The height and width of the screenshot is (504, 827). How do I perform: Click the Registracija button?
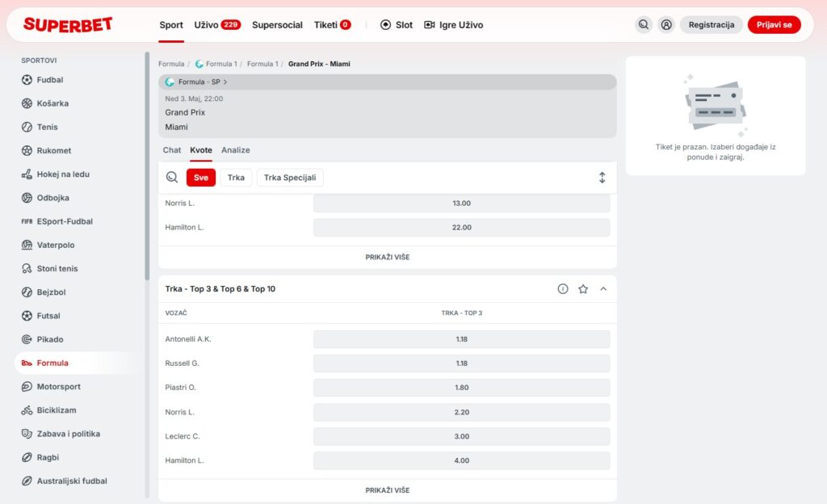tap(711, 25)
